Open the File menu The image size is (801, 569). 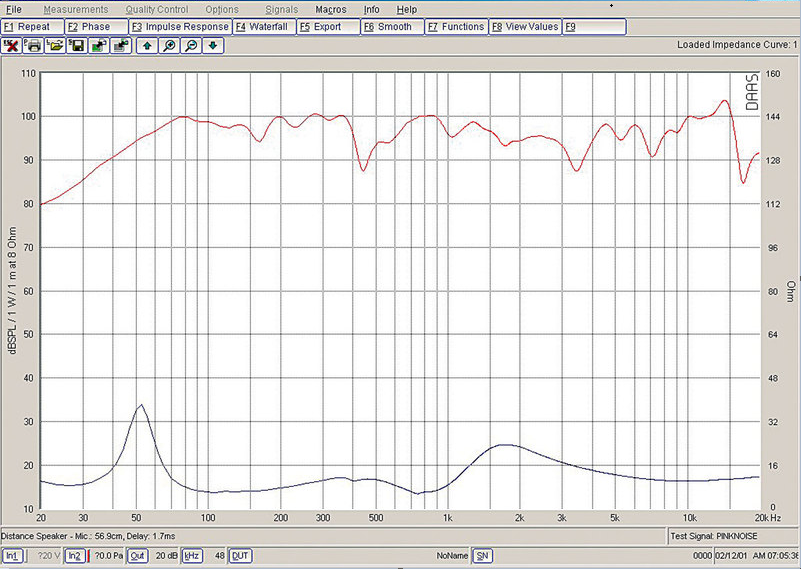coord(14,9)
